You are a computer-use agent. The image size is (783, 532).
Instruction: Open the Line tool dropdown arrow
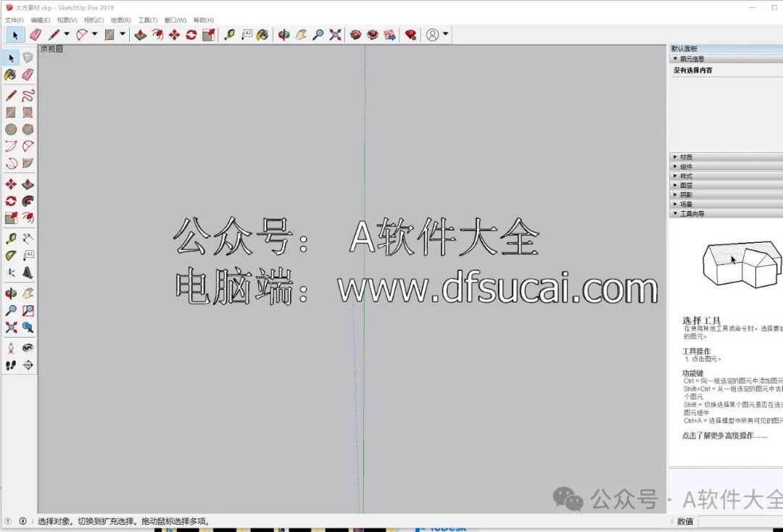(66, 34)
